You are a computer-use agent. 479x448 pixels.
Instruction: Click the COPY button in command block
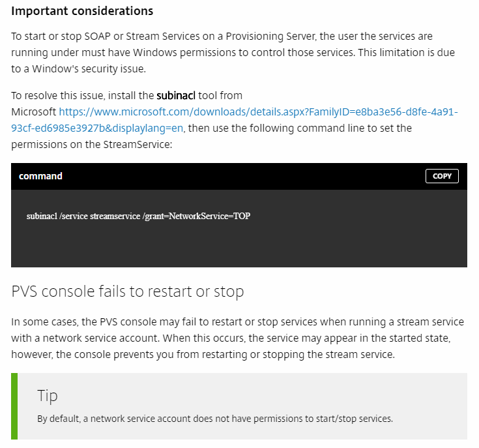[x=442, y=176]
